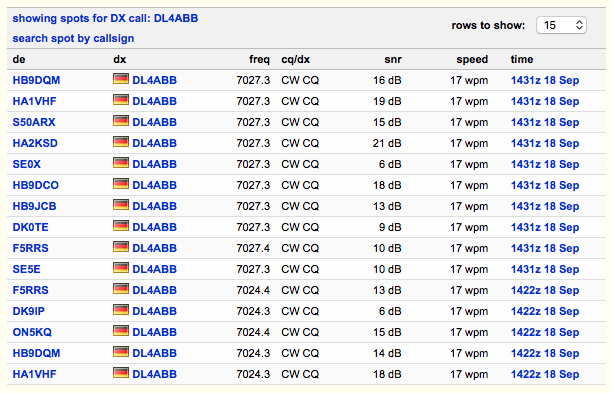Click '1431z 18 Sep' time in S50ARX row

tap(545, 122)
